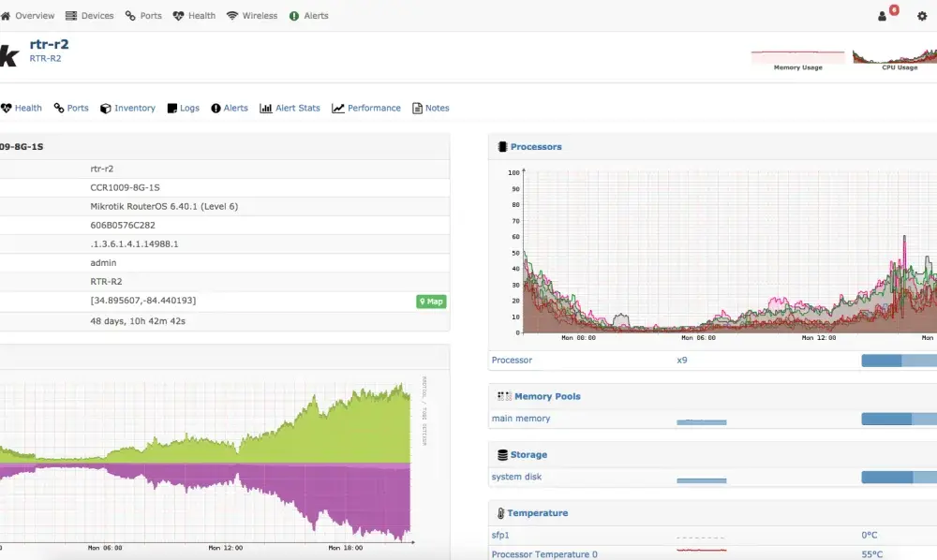Screen dimensions: 937x560
Task: Click the Overview home icon
Action: click(6, 16)
